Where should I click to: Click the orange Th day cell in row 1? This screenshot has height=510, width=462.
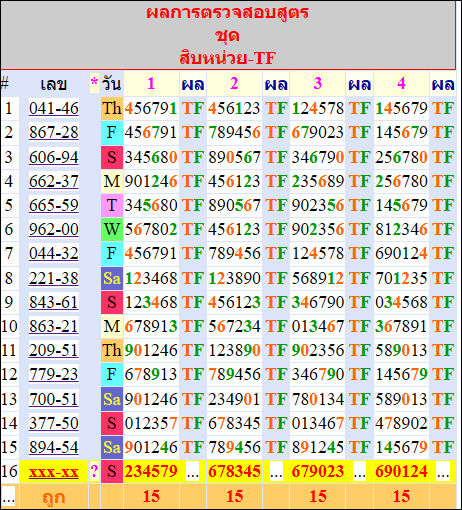coord(112,109)
